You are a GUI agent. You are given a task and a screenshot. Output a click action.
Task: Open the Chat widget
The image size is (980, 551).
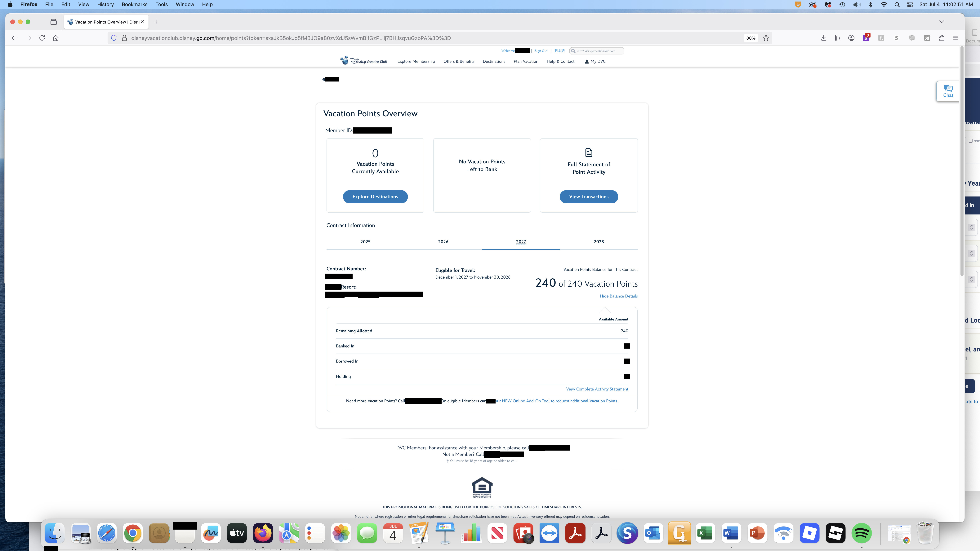(948, 91)
